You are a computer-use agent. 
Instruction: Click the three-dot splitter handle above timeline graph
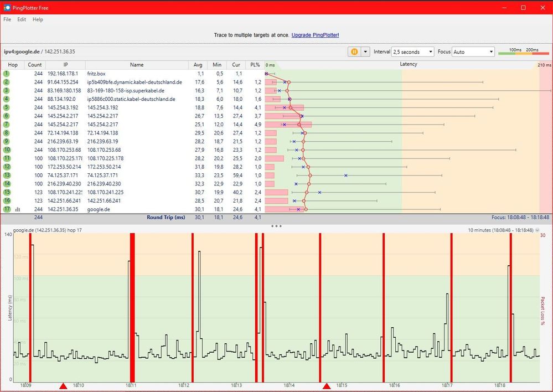[276, 226]
